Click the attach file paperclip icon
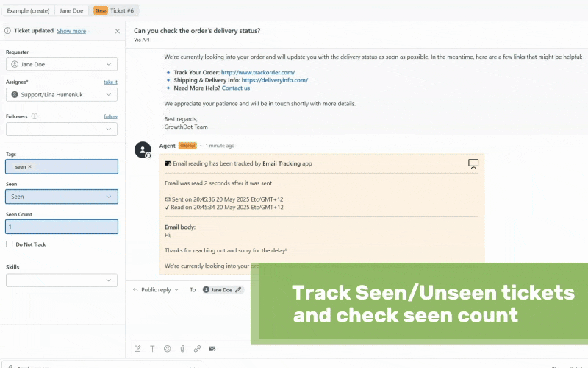 182,349
